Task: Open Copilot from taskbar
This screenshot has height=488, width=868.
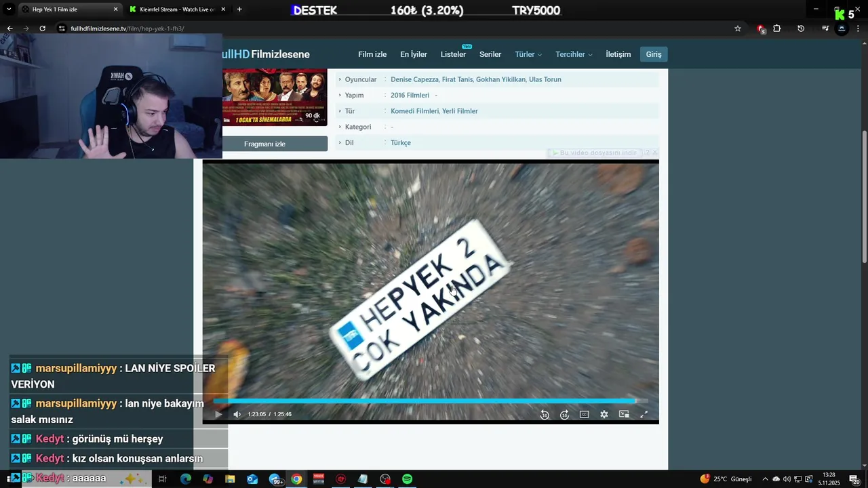Action: [x=208, y=479]
